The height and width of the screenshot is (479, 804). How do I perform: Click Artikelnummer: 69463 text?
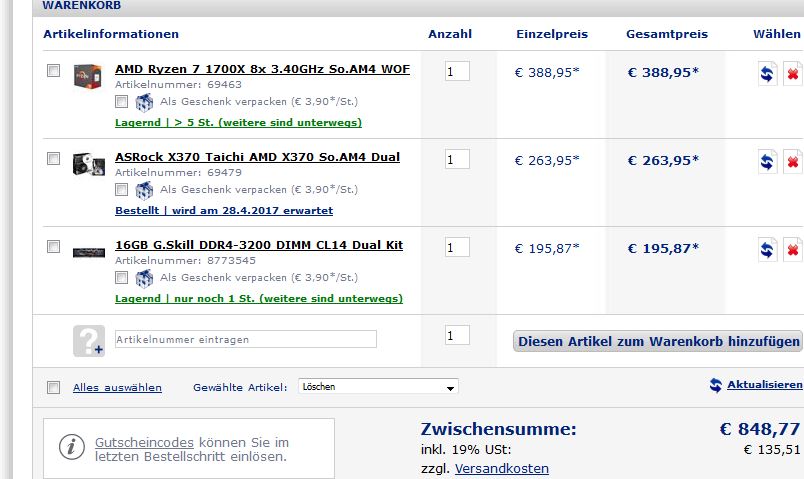pyautogui.click(x=178, y=85)
